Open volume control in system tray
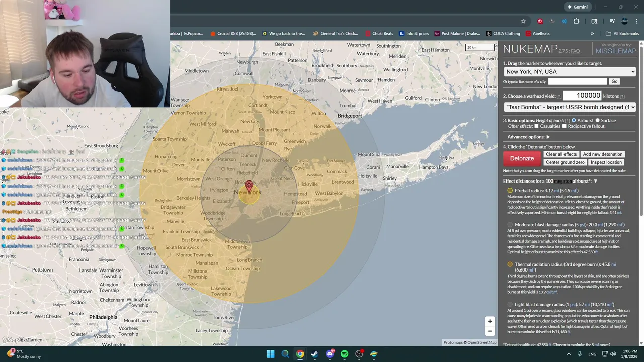The width and height of the screenshot is (644, 362). (614, 354)
